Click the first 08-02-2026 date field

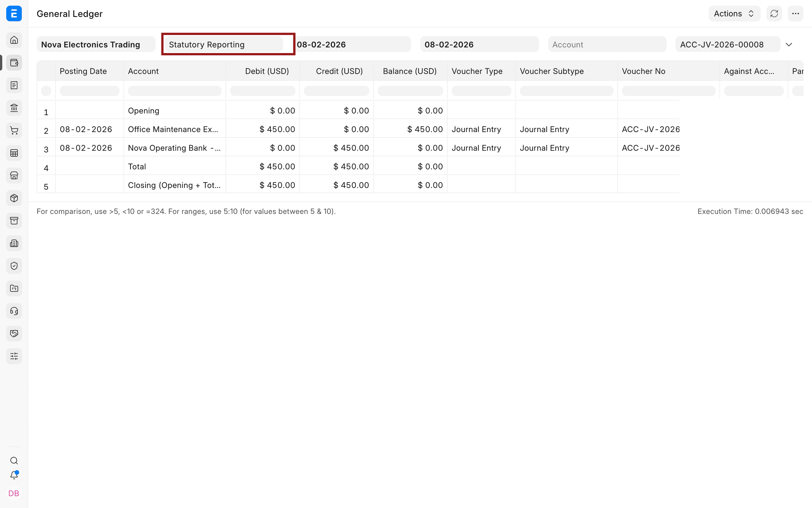pyautogui.click(x=352, y=44)
